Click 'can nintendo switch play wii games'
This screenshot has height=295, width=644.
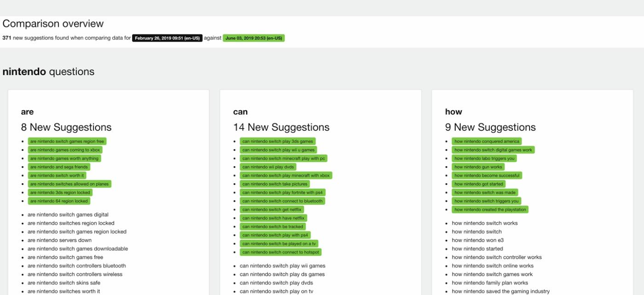(282, 266)
